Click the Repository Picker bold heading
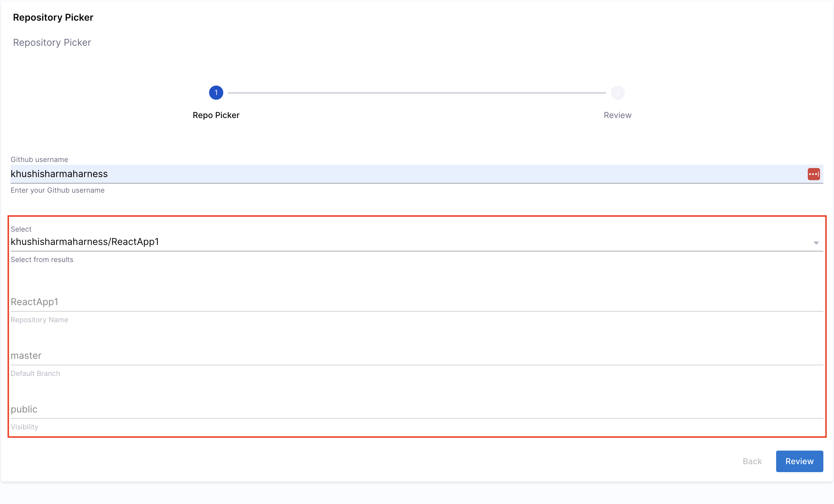Screen dimensions: 834x504 (x=53, y=17)
